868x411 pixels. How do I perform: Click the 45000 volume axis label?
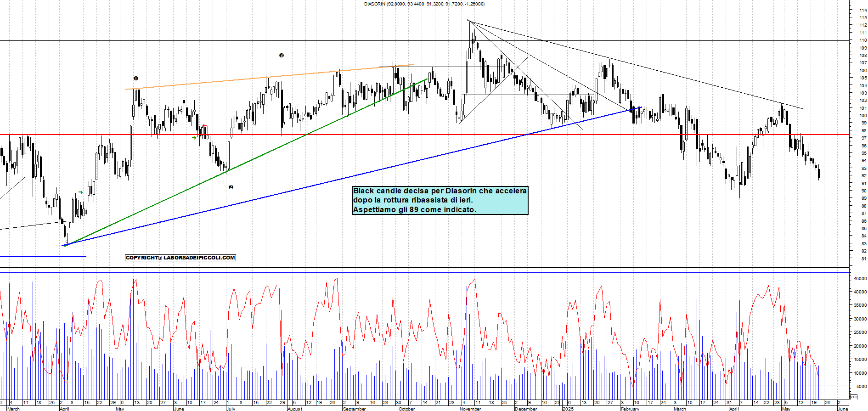tap(860, 278)
